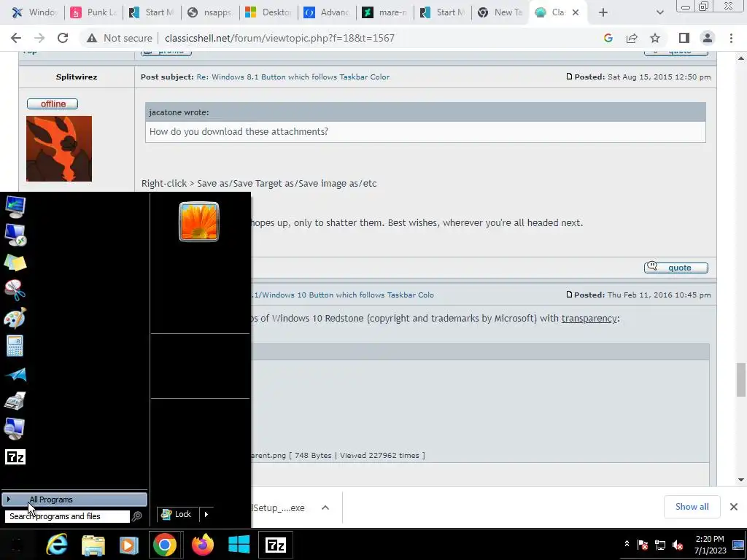This screenshot has height=560, width=747.
Task: Click the orange flower user picture
Action: [x=199, y=222]
